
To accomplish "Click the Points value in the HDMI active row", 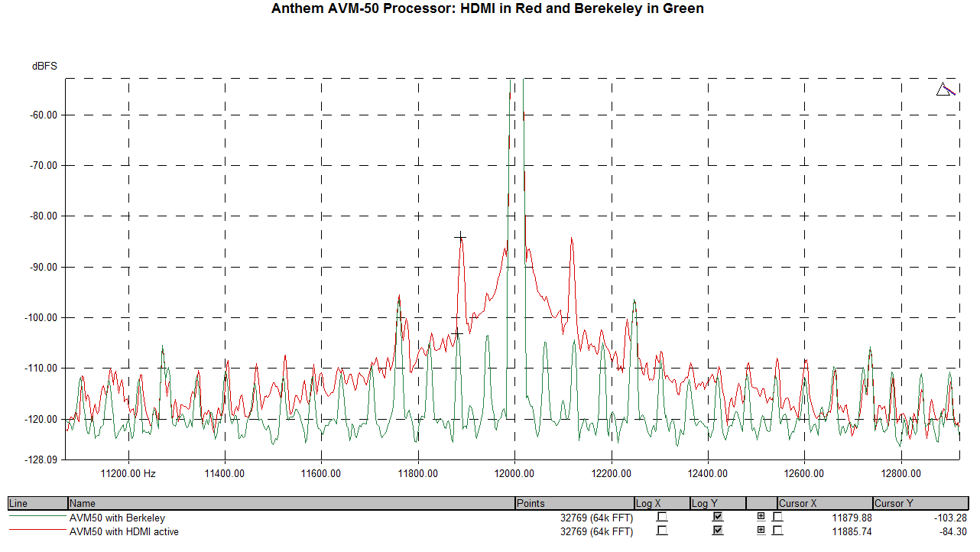I will 596,531.
